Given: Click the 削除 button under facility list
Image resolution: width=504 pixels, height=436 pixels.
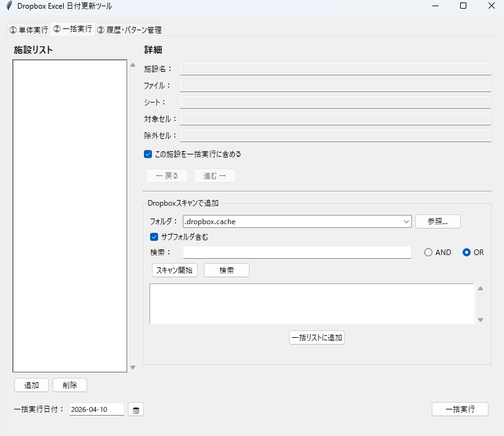Looking at the screenshot, I should pyautogui.click(x=70, y=385).
